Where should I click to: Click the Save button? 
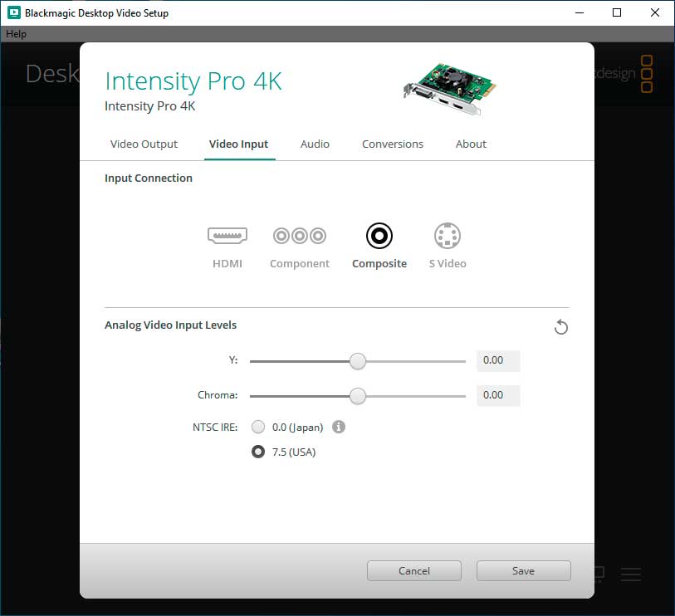click(x=523, y=571)
